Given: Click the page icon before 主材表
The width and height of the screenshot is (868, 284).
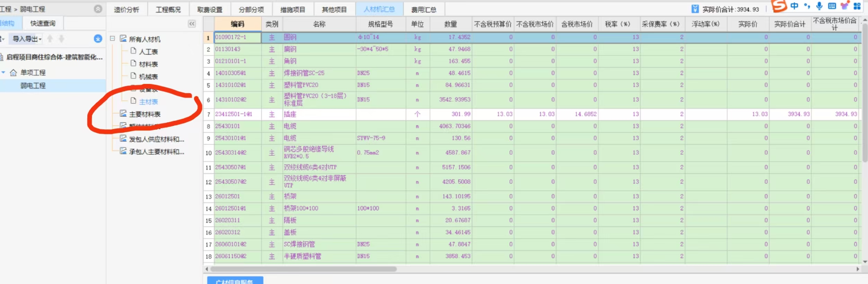Looking at the screenshot, I should point(133,101).
